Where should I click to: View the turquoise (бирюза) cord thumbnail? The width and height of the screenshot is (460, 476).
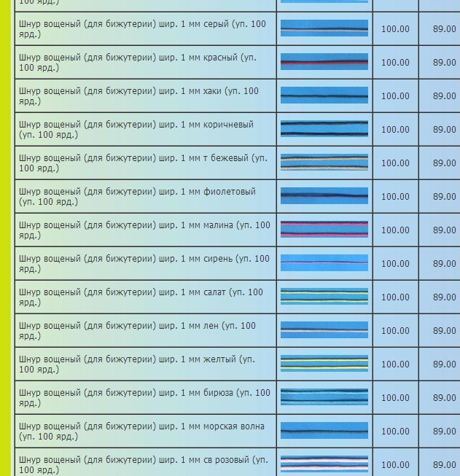tap(324, 397)
